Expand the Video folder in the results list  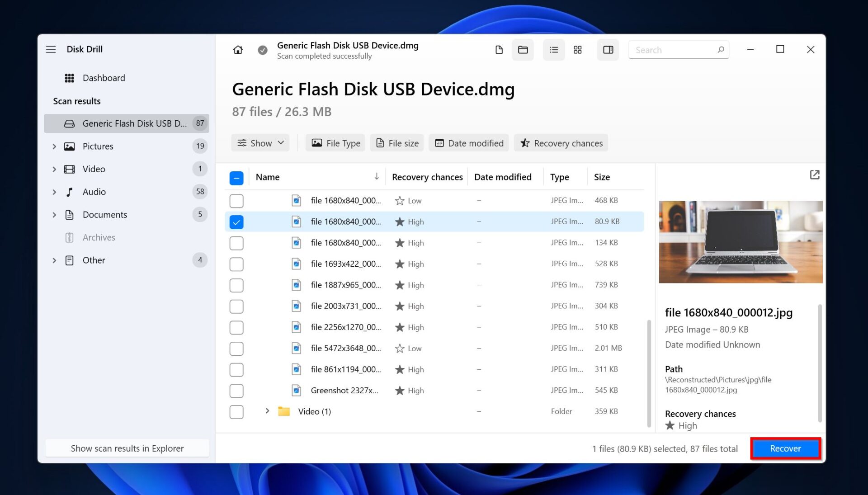267,411
